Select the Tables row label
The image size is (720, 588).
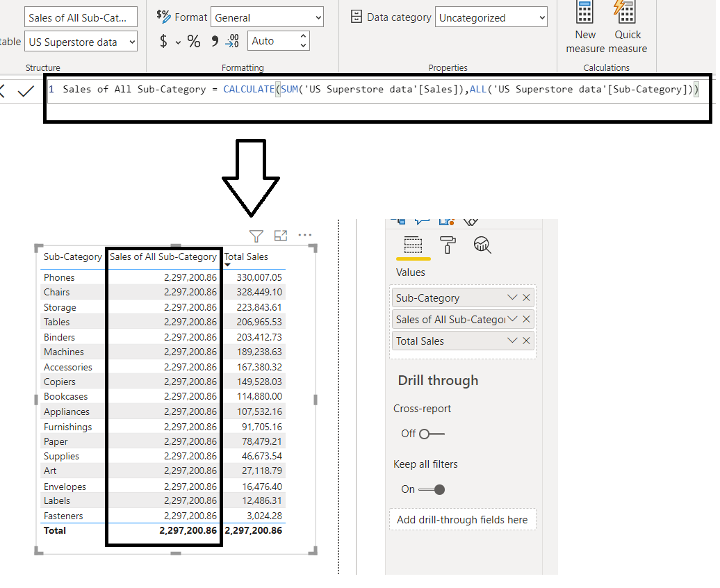(x=57, y=322)
